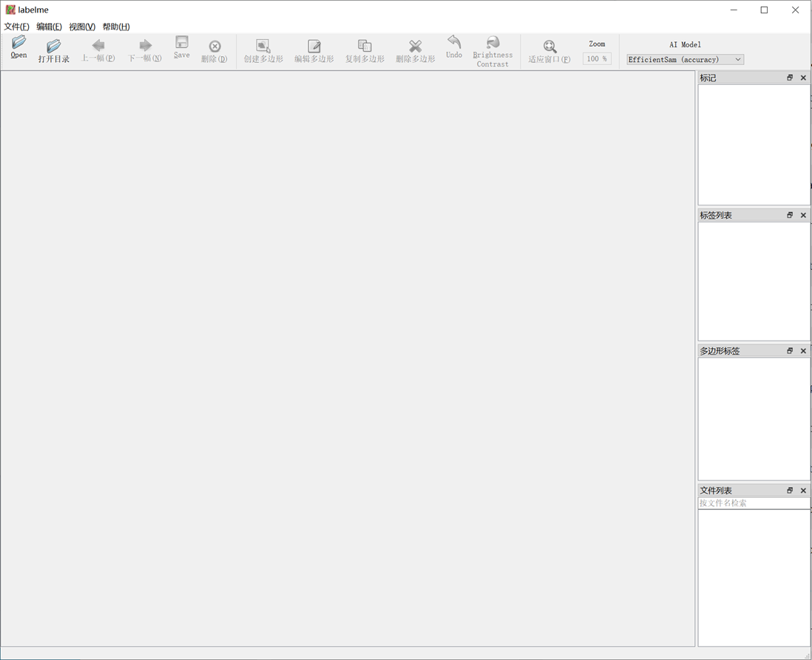Open the 文件(F) menu
Screen dimensions: 812x660
(x=16, y=27)
